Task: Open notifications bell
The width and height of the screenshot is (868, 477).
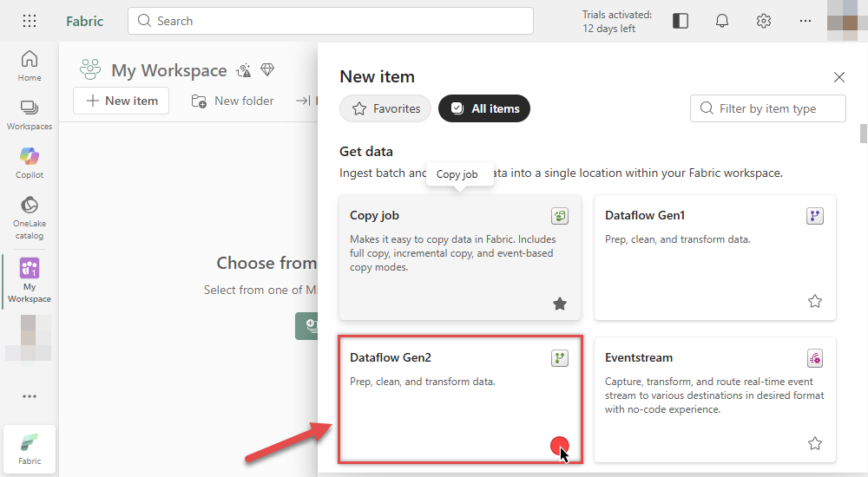Action: click(722, 21)
